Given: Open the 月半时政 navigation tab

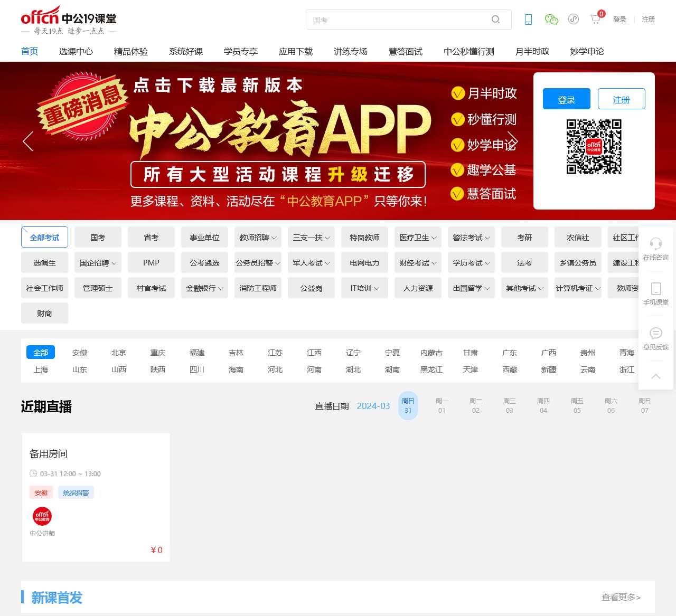Looking at the screenshot, I should 532,51.
